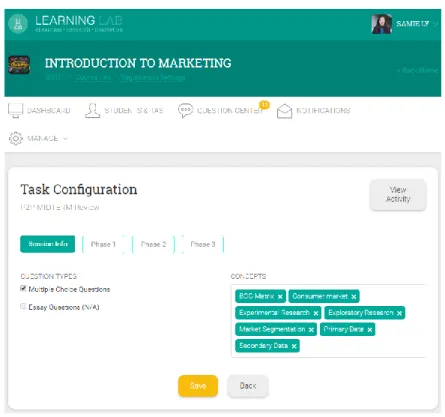
Task: Click the Introduction to Marketing course thumbnail
Action: point(19,65)
